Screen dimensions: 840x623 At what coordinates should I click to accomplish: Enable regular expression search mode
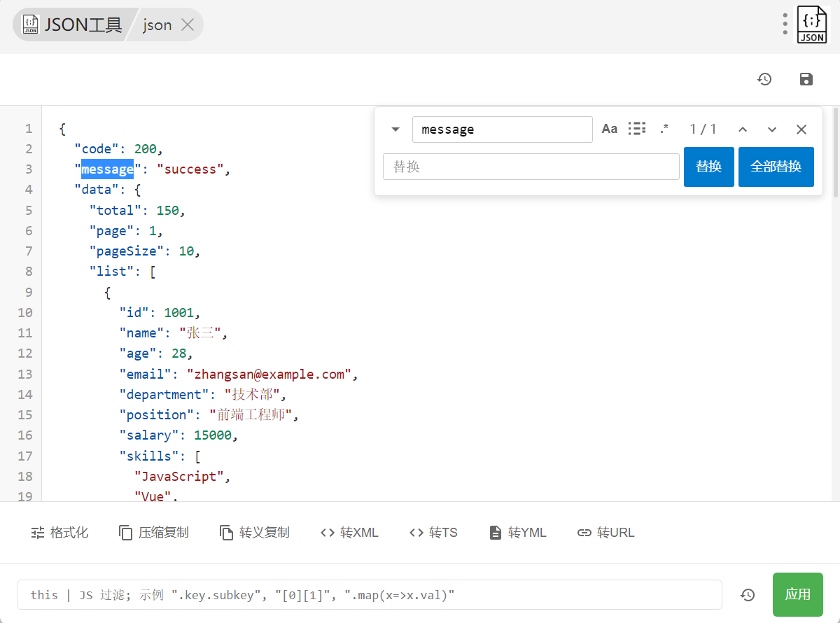[x=664, y=129]
